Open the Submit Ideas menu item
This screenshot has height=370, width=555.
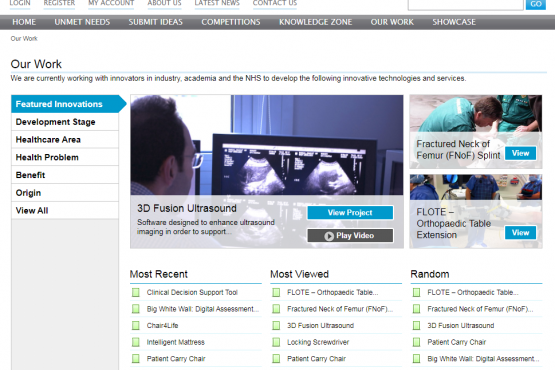(155, 22)
